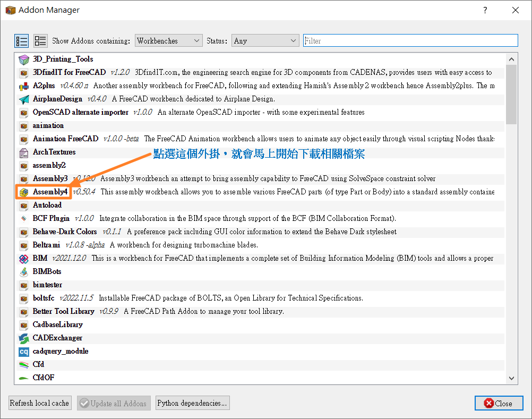
Task: Select the Autoload addon name
Action: tap(47, 205)
